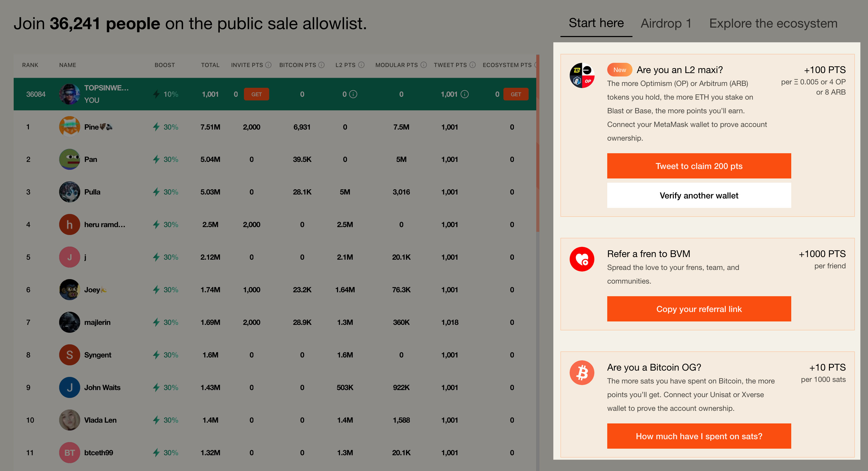Click the 'Are you an L2 maxi?' heading
This screenshot has height=471, width=868.
(680, 70)
